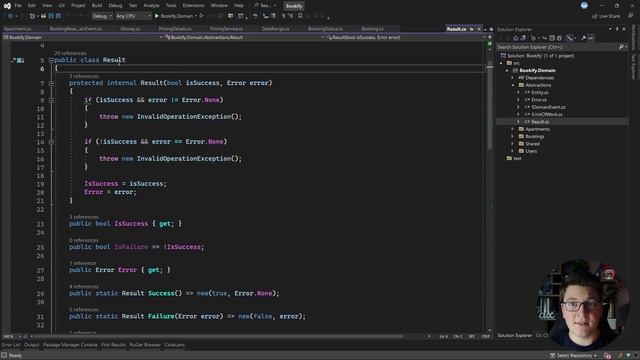The width and height of the screenshot is (640, 360).
Task: Toggle Preview Selected Items in Solution Explorer
Action: click(591, 38)
